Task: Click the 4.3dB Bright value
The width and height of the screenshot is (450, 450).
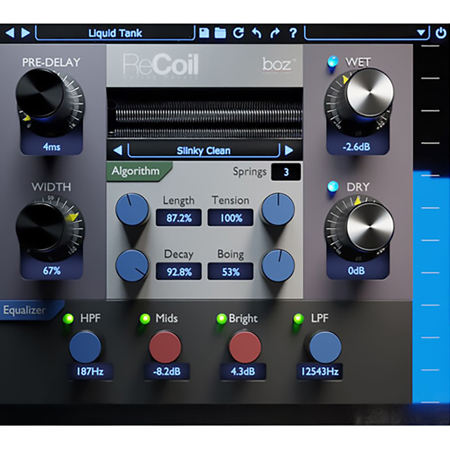Action: coord(243,371)
